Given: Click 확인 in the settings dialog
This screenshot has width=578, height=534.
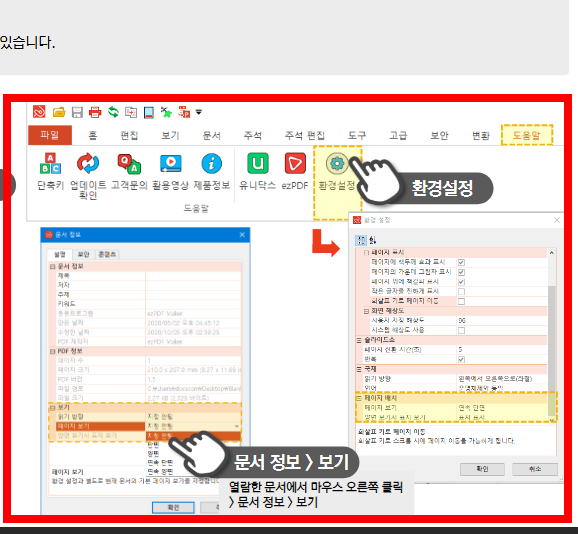Looking at the screenshot, I should pos(482,469).
